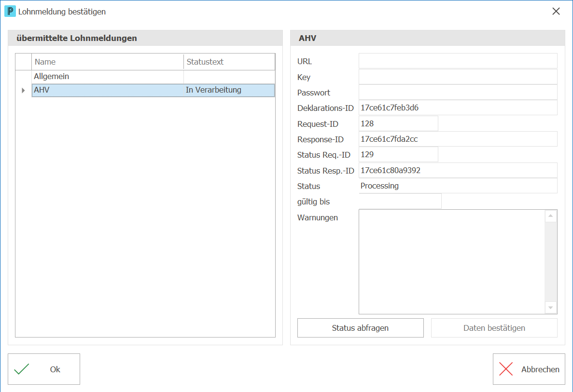
Task: Click the AHV panel heading
Action: point(307,38)
